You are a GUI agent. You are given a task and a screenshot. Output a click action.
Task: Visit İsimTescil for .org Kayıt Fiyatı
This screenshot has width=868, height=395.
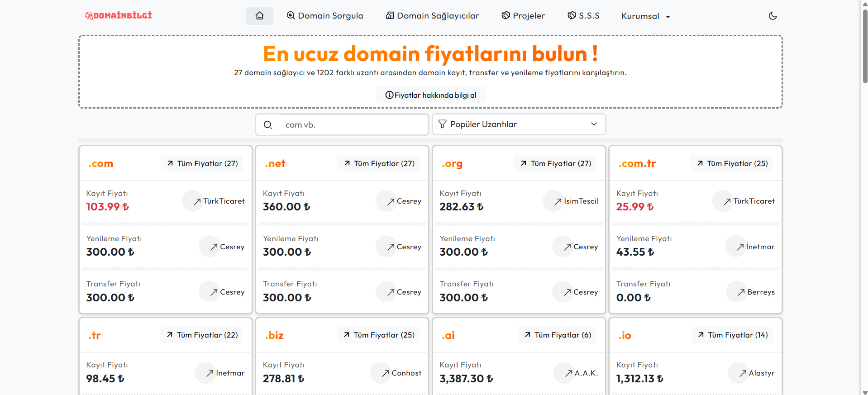[571, 201]
